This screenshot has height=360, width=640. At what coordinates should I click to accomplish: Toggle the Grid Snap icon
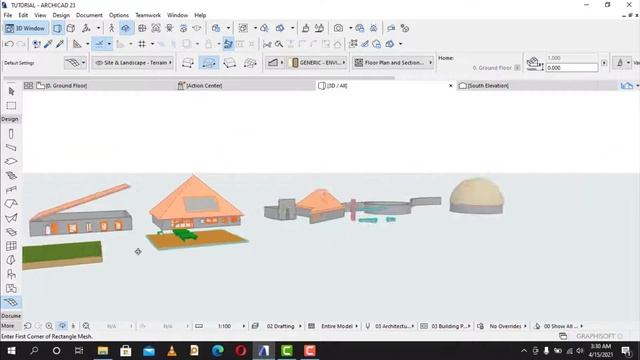coord(142,44)
